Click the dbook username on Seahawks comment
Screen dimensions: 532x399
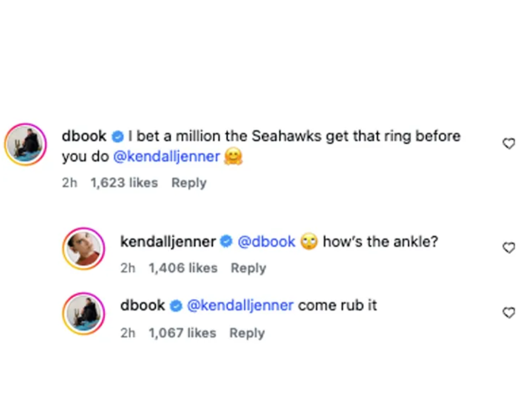84,136
